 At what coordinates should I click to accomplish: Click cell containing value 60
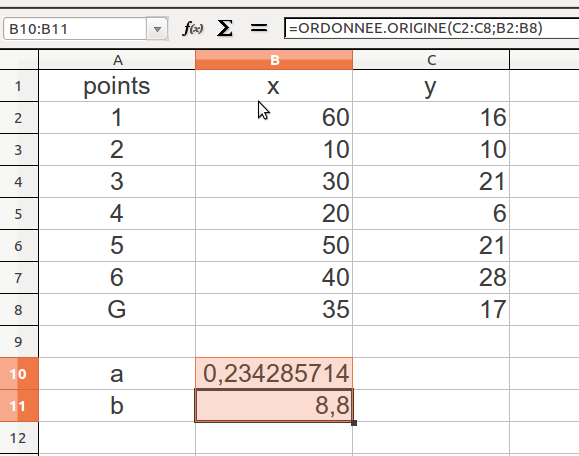click(x=274, y=118)
